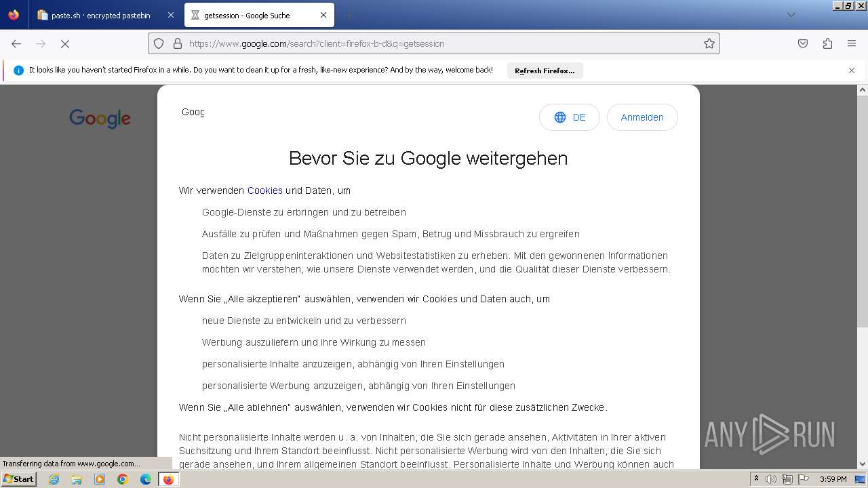Open the network tray icon
This screenshot has height=488, width=868.
[787, 479]
